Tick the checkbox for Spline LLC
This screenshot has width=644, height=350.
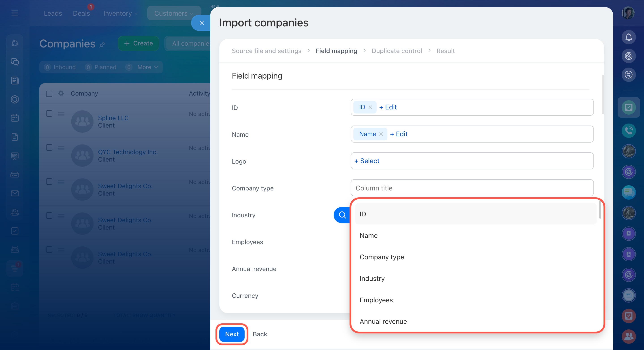coord(49,114)
